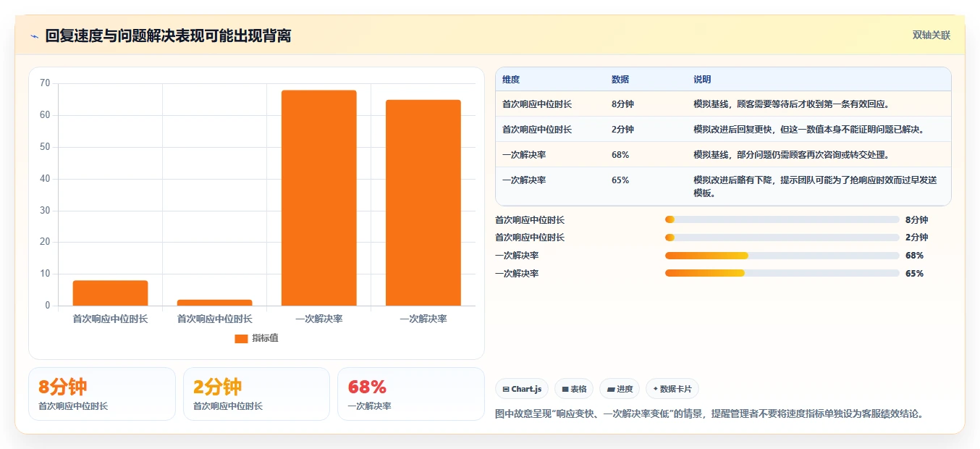Viewport: 980px width, 449px height.
Task: Click the progress bar labeled 65%
Action: 782,273
